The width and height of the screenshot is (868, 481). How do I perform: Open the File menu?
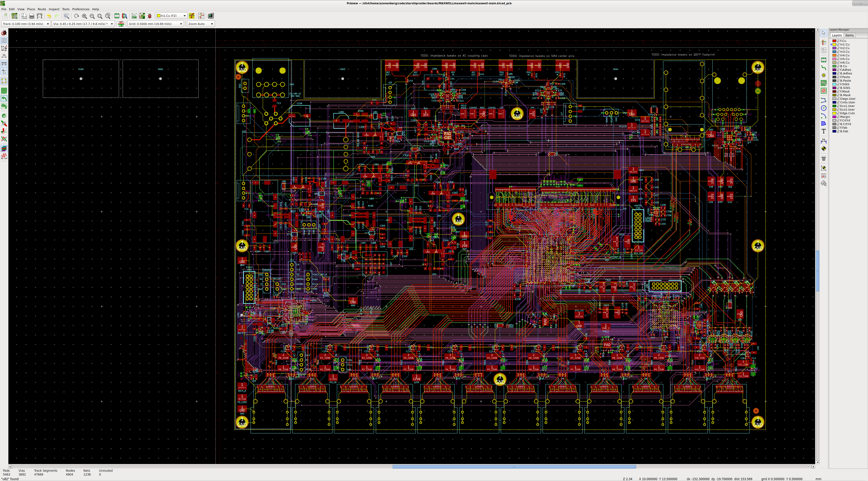tap(4, 9)
